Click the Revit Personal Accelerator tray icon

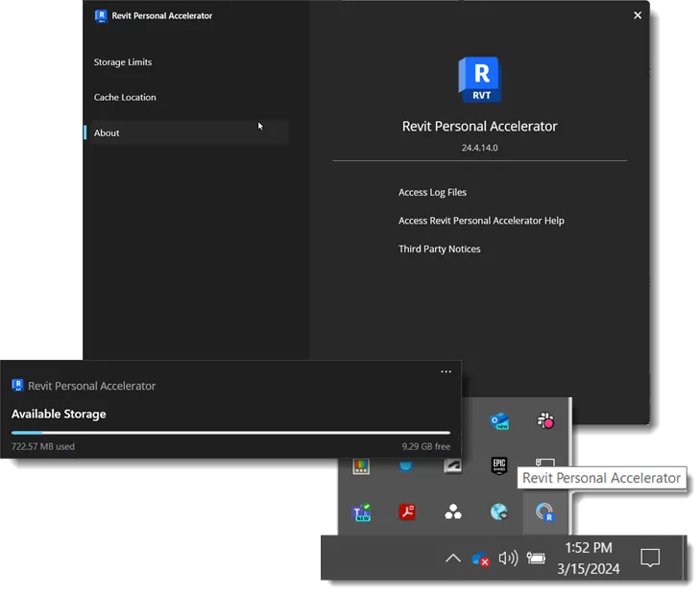pos(544,511)
